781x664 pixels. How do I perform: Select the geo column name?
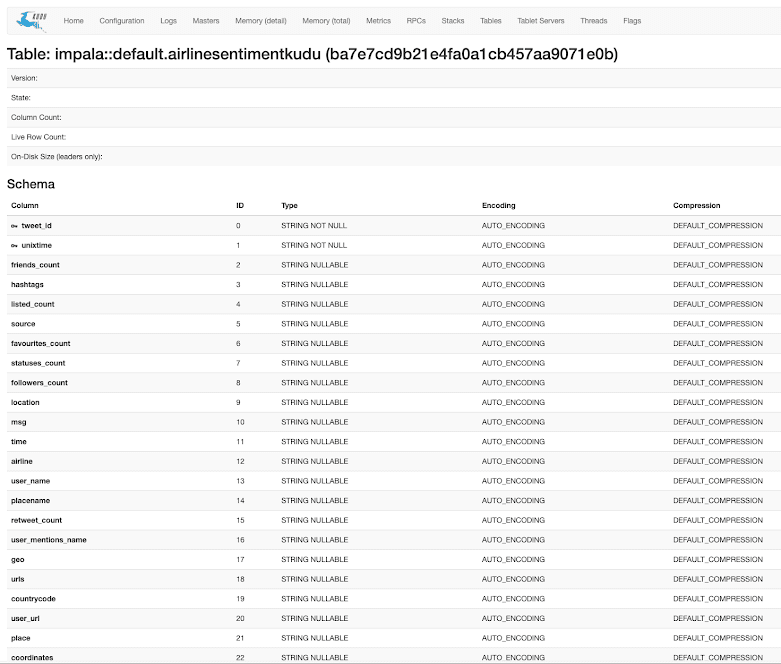point(17,559)
